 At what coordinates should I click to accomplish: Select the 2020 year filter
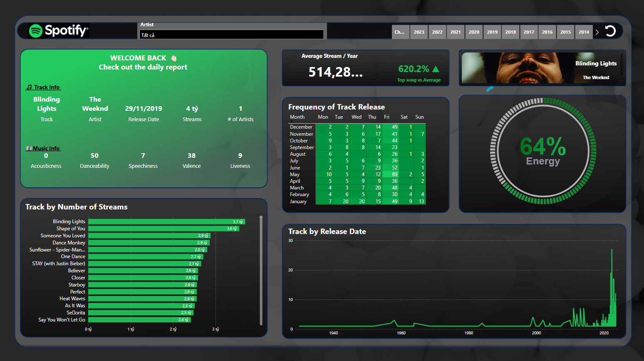(474, 32)
